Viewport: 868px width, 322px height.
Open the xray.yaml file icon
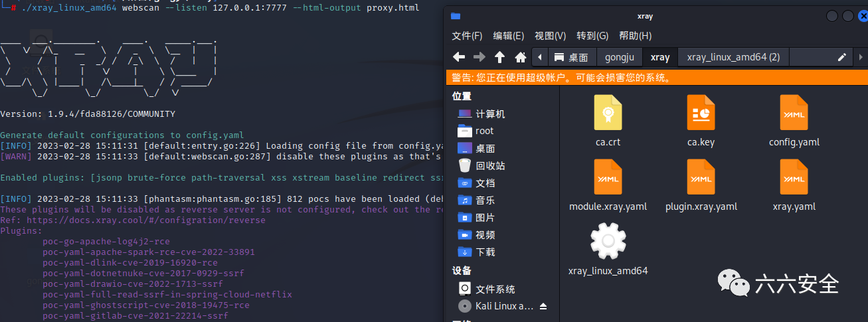tap(794, 177)
